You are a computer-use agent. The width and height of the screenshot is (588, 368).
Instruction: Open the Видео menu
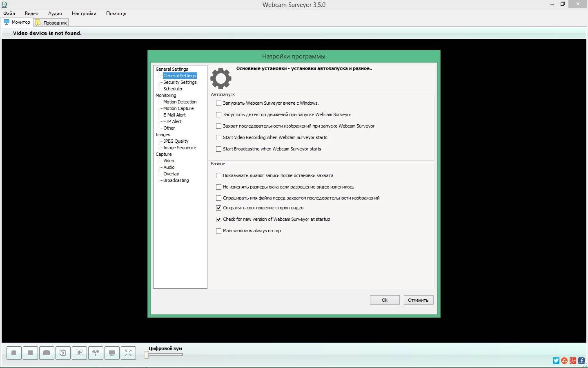click(x=31, y=13)
